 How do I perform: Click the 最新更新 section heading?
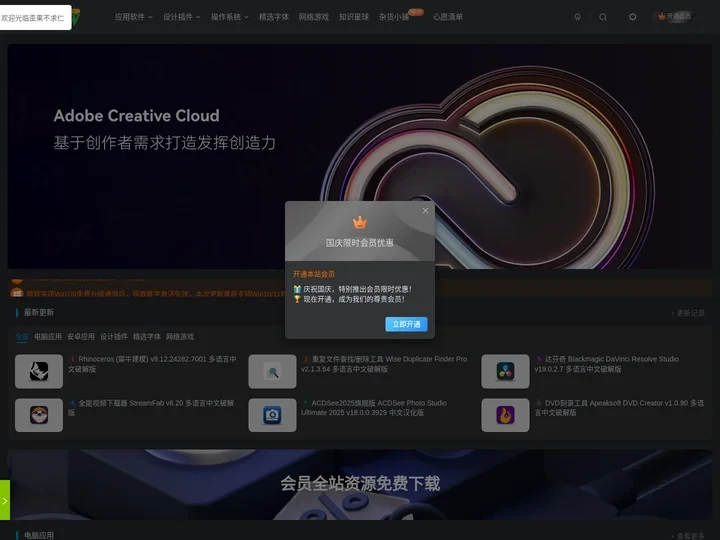39,312
